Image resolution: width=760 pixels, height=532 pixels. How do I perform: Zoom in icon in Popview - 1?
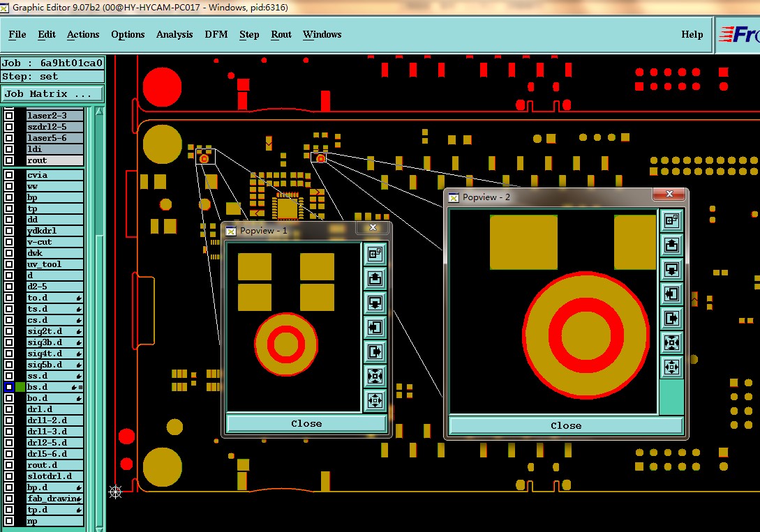coord(375,376)
